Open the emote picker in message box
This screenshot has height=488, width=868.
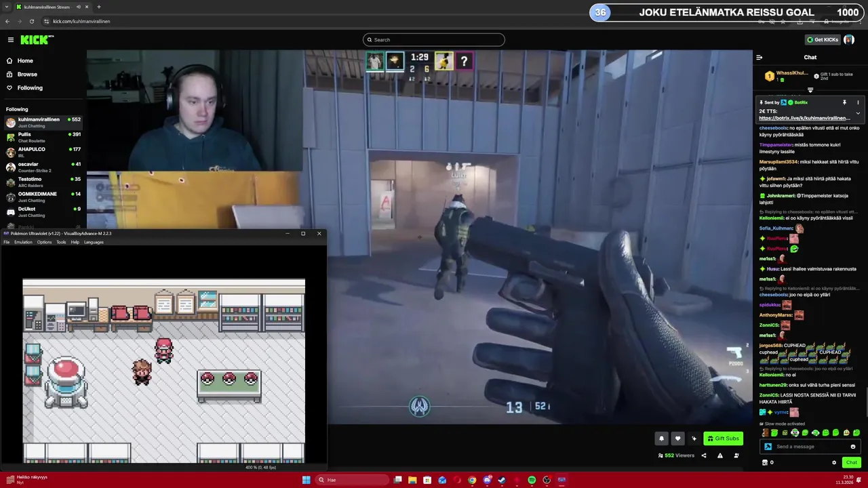click(853, 447)
